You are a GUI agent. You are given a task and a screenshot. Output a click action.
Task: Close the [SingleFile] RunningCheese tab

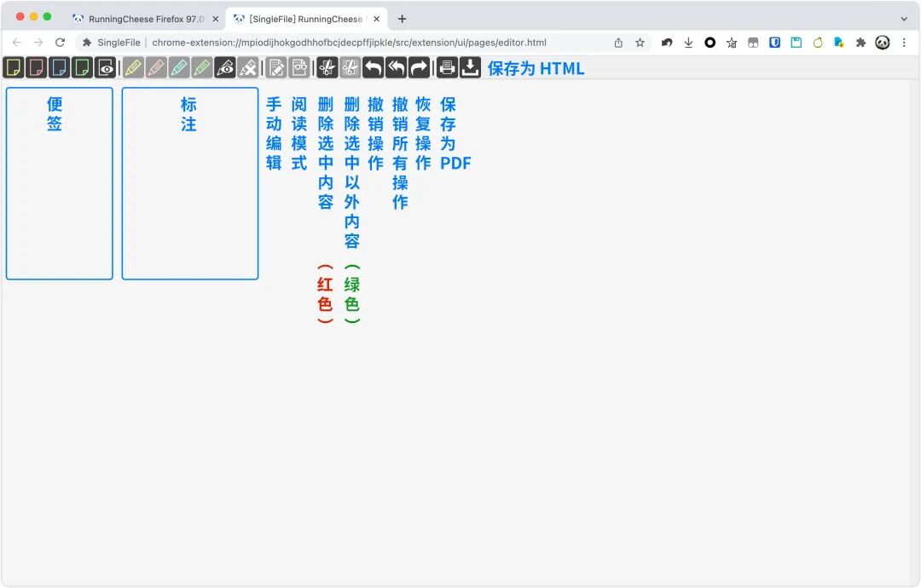[x=377, y=19]
